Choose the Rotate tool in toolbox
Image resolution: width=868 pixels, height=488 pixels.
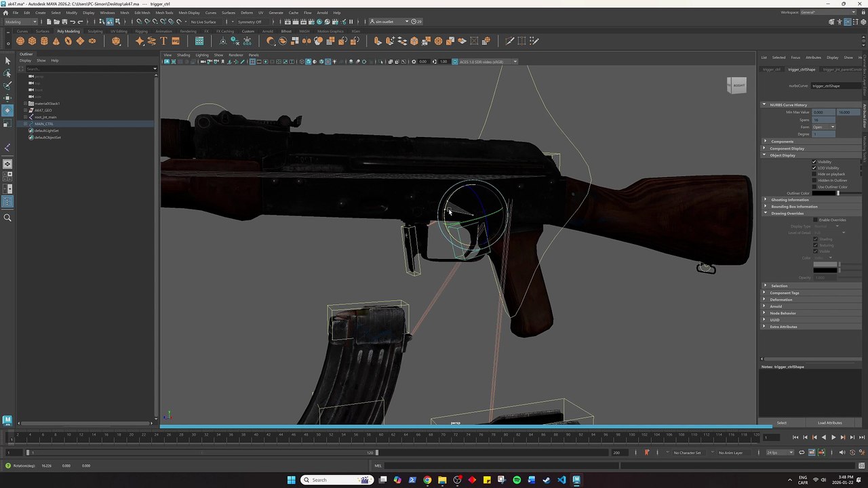coord(7,110)
